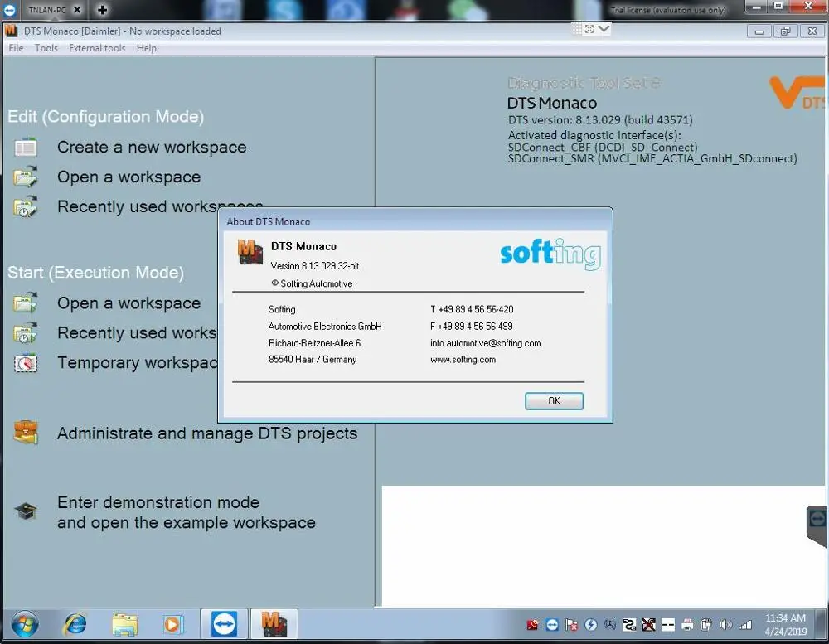This screenshot has width=829, height=644.
Task: Click SDConnect_SMR interface text
Action: point(652,158)
